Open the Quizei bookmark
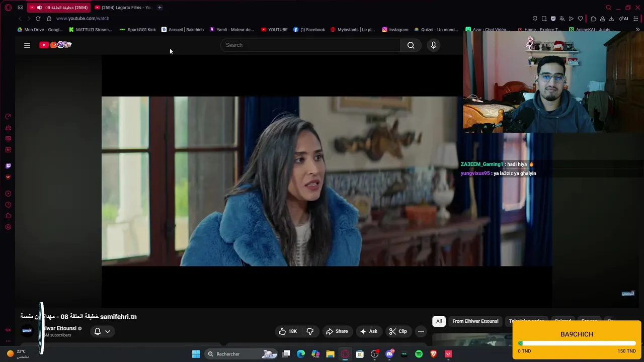Viewport: 644px width, 362px height. [x=436, y=30]
